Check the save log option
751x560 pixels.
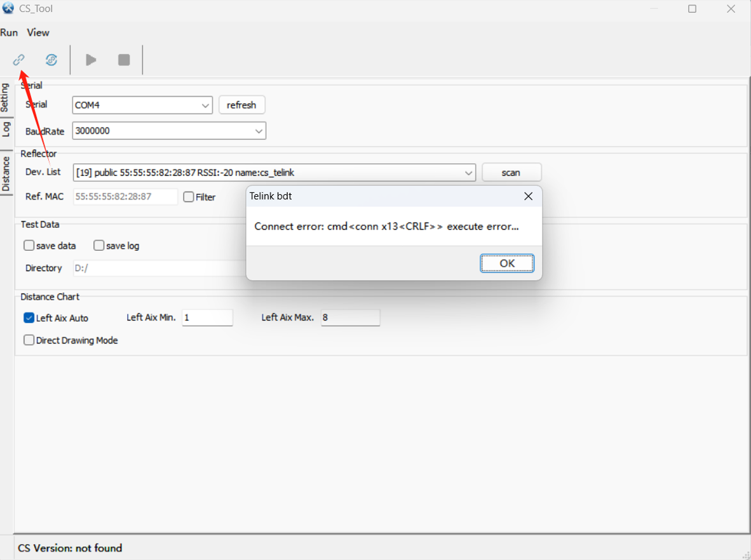pyautogui.click(x=99, y=246)
